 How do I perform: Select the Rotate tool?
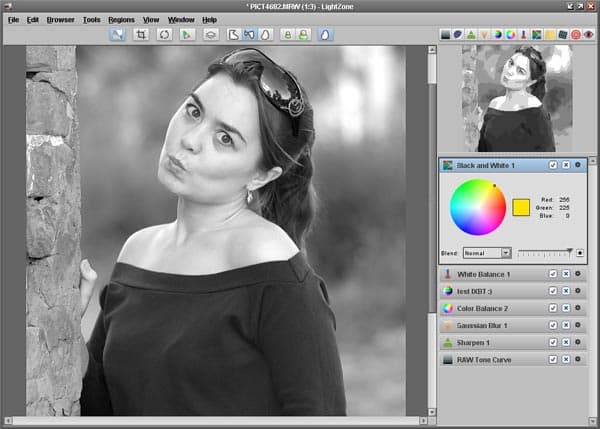pyautogui.click(x=165, y=35)
